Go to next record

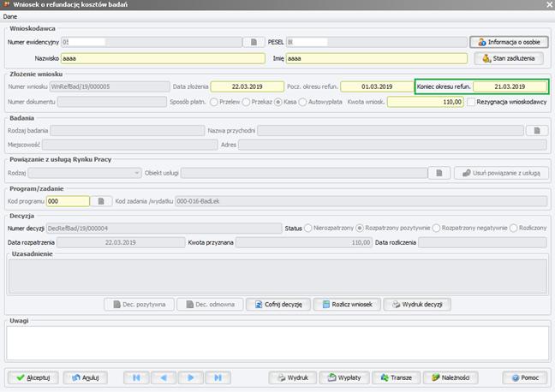point(190,377)
